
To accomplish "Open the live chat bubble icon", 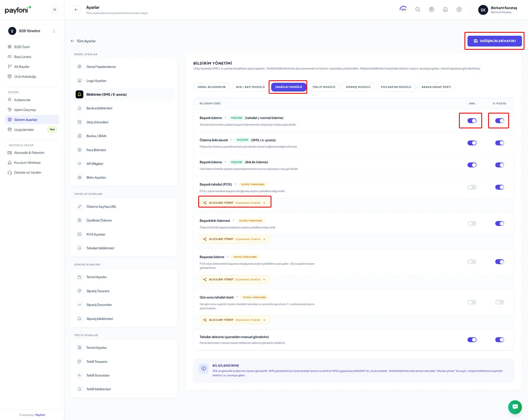I will pyautogui.click(x=515, y=407).
